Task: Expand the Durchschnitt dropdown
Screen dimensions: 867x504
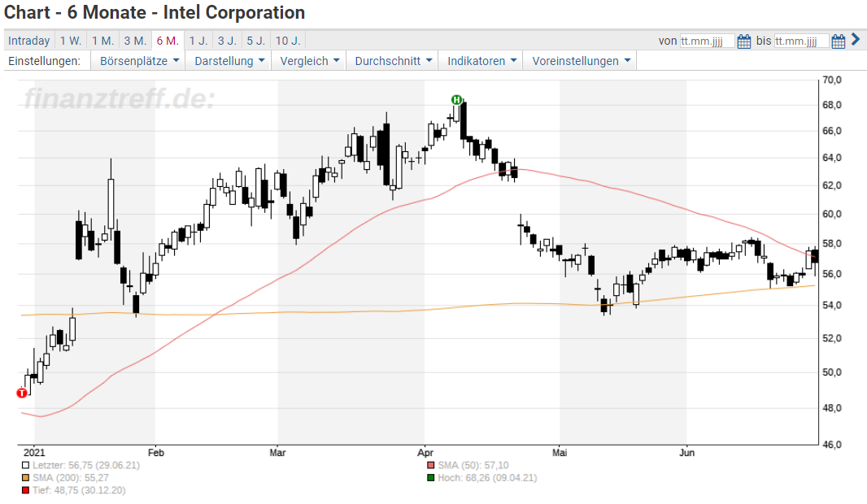Action: [393, 61]
